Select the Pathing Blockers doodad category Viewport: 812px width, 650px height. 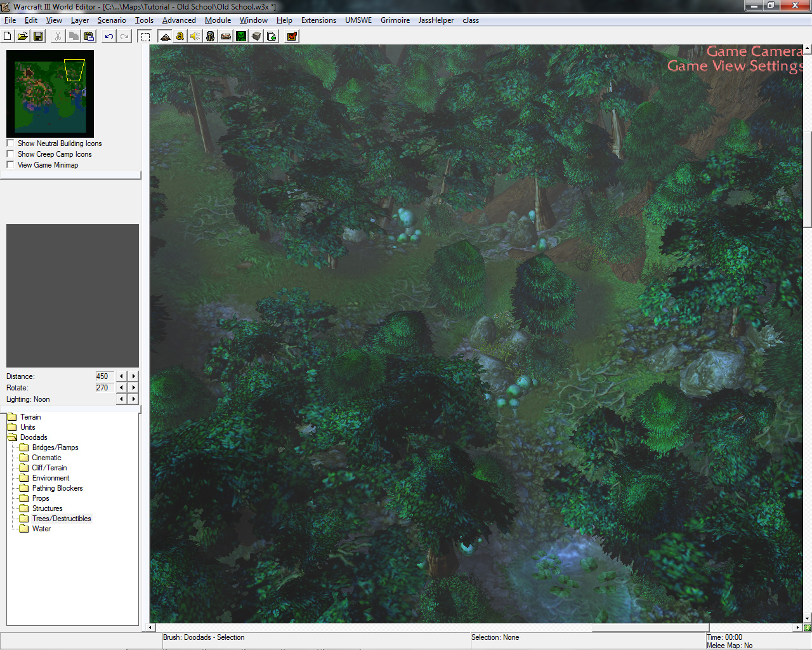58,488
